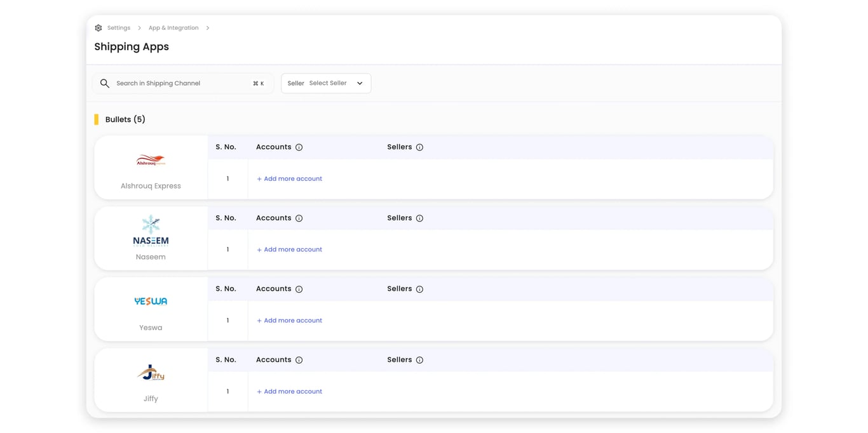Click Sellers info icon in Yeswa row
Viewport: 868px width, 433px height.
click(x=419, y=288)
